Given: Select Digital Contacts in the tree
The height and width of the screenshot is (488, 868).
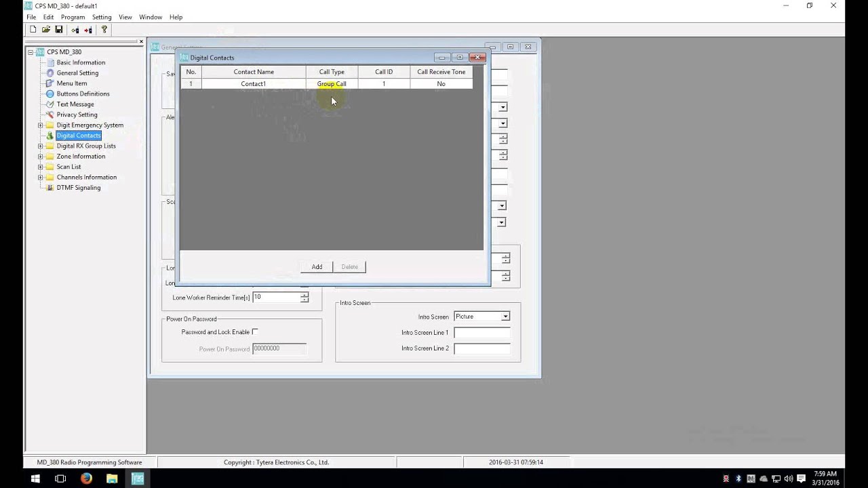Looking at the screenshot, I should (79, 136).
